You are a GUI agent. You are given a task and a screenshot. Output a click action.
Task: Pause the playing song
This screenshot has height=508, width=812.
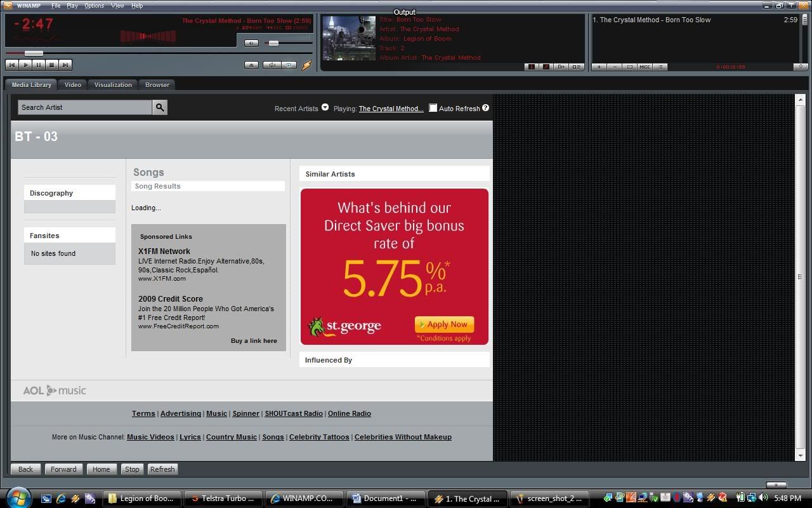coord(39,65)
